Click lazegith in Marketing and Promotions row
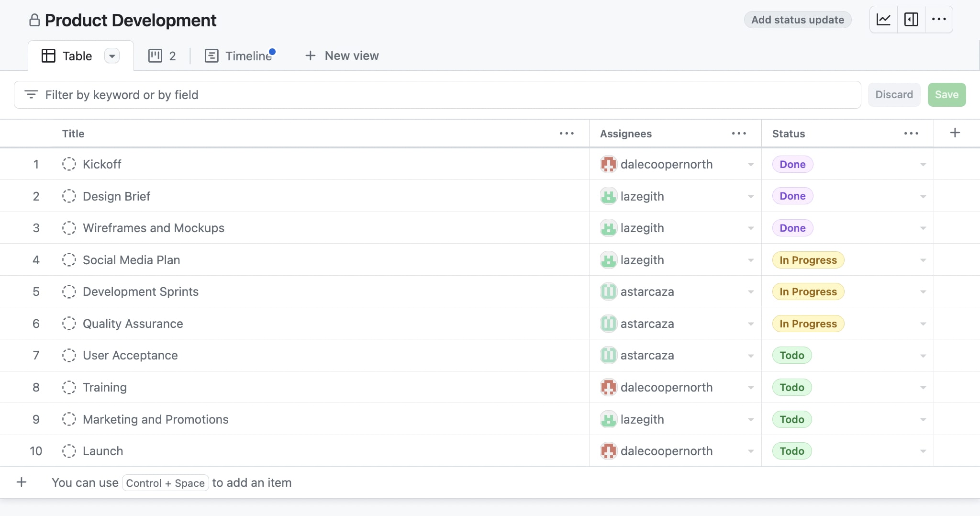Image resolution: width=980 pixels, height=516 pixels. click(642, 419)
